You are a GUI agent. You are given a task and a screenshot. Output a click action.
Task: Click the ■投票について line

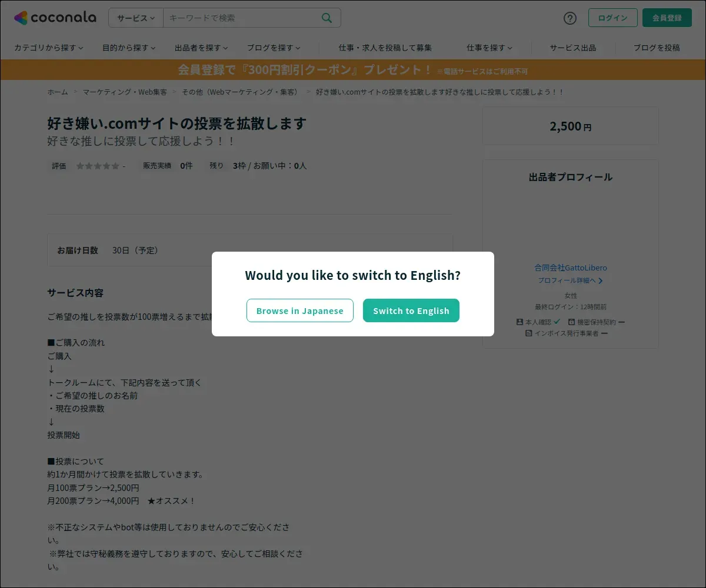[75, 462]
